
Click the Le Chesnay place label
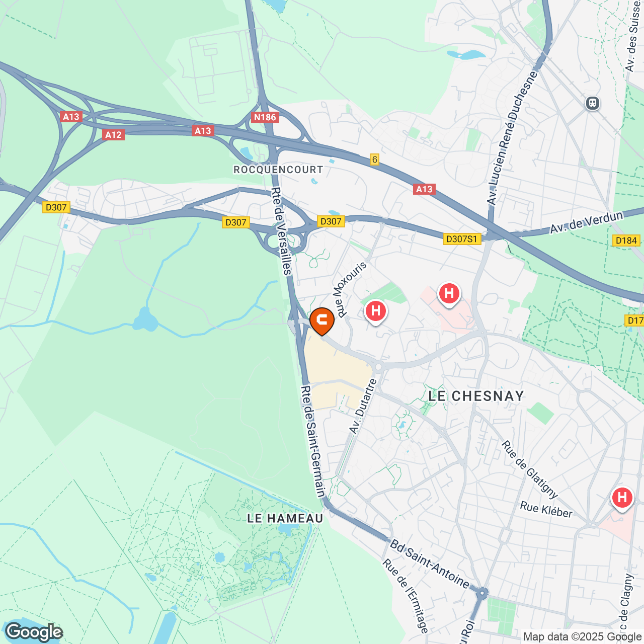pos(476,396)
